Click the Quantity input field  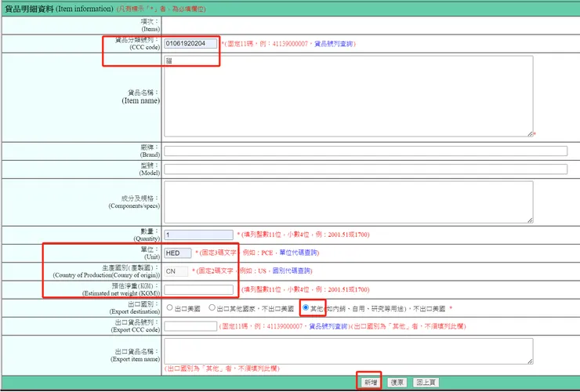[x=198, y=234]
